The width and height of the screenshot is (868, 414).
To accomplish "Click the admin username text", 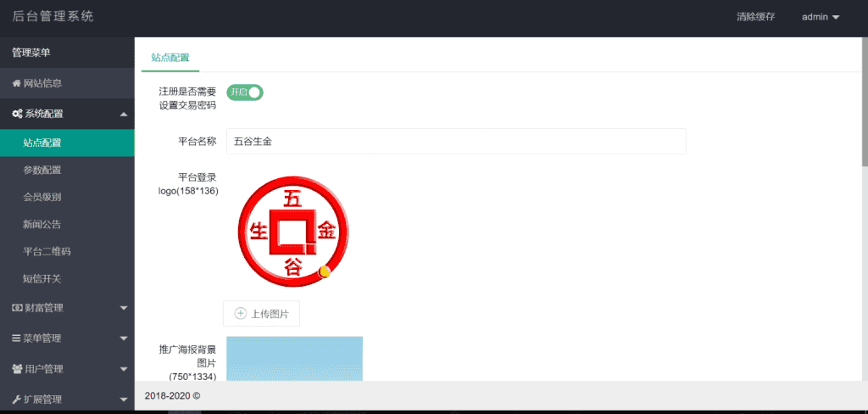I will click(815, 17).
